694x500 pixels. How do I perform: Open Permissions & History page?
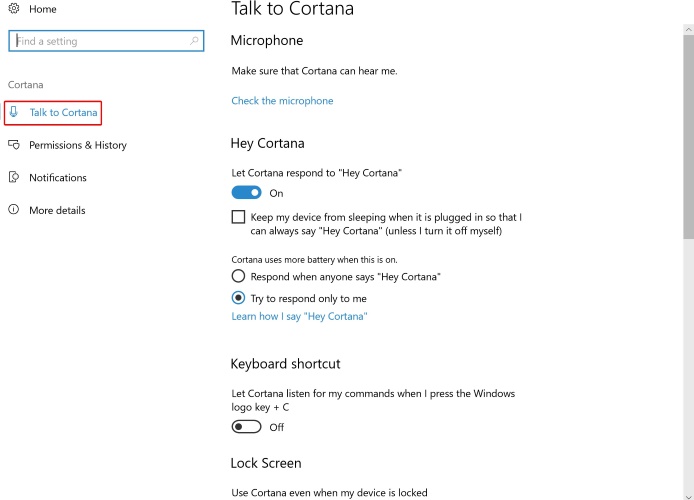pyautogui.click(x=78, y=145)
